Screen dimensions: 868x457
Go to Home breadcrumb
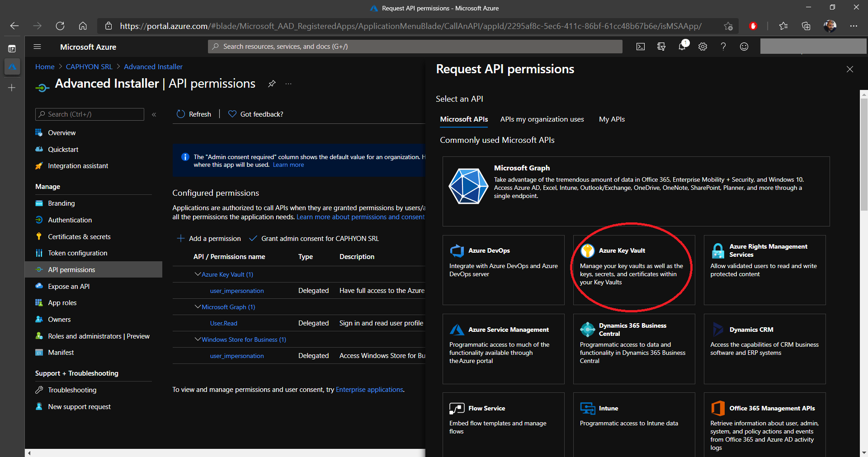(x=45, y=67)
